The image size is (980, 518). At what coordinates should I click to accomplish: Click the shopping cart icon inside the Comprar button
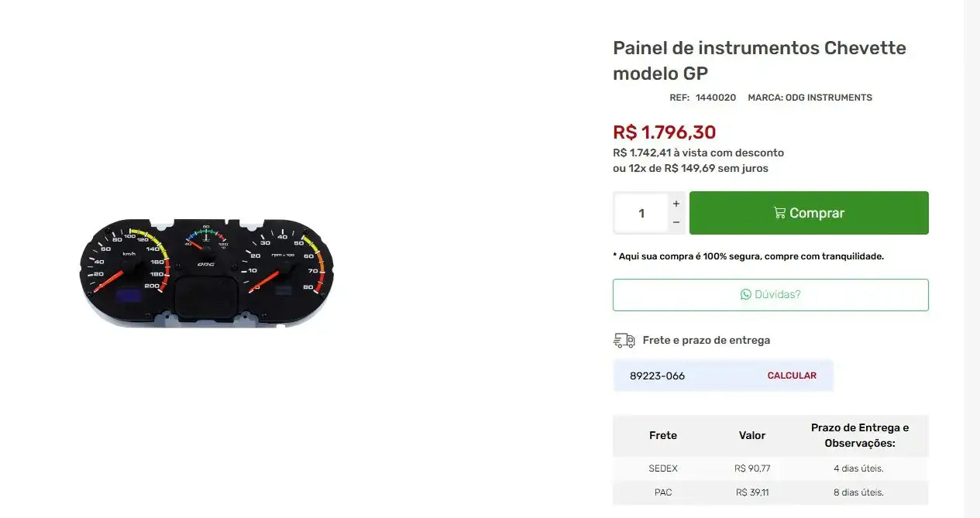779,212
